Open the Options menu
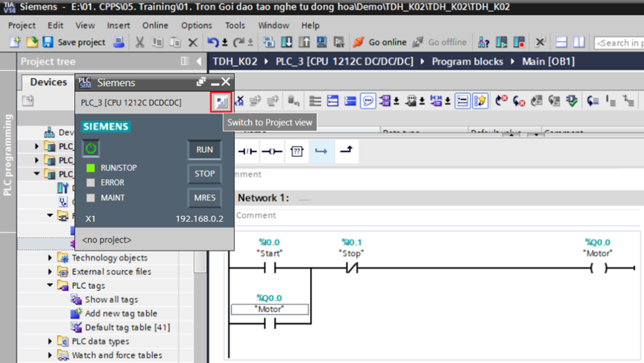The height and width of the screenshot is (363, 644). point(196,25)
